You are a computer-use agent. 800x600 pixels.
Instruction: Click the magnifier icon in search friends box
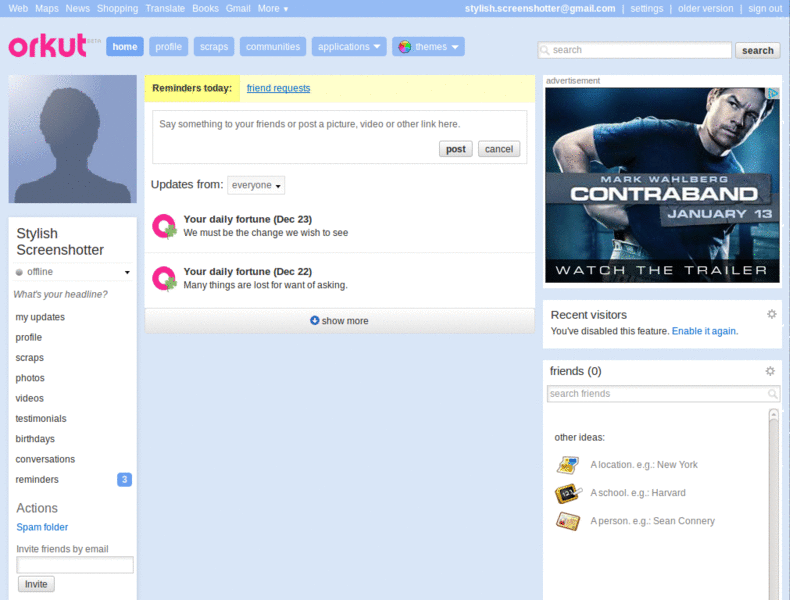coord(772,393)
